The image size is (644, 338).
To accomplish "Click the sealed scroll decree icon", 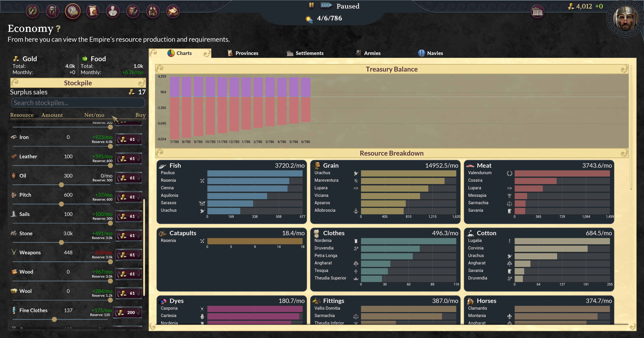I will (93, 11).
